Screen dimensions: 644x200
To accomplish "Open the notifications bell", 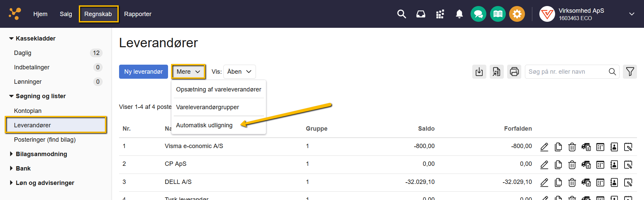I will (x=459, y=14).
